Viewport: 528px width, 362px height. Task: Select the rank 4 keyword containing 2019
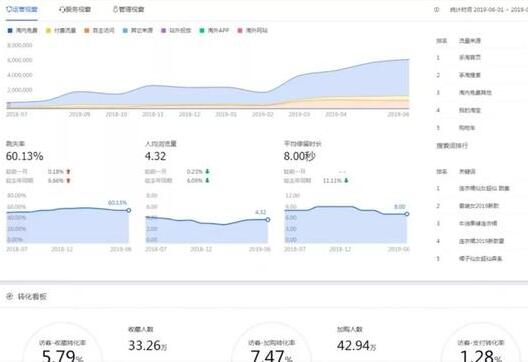point(482,241)
